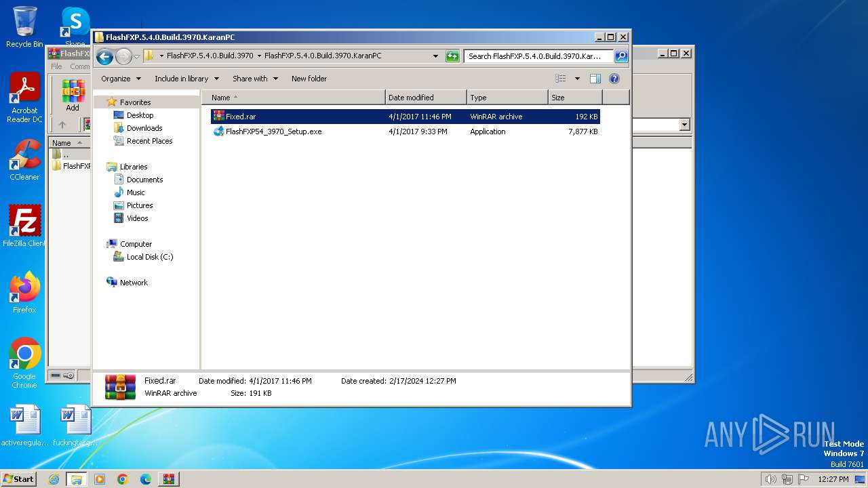Sort by Name column header
Image resolution: width=868 pixels, height=488 pixels.
pos(294,98)
